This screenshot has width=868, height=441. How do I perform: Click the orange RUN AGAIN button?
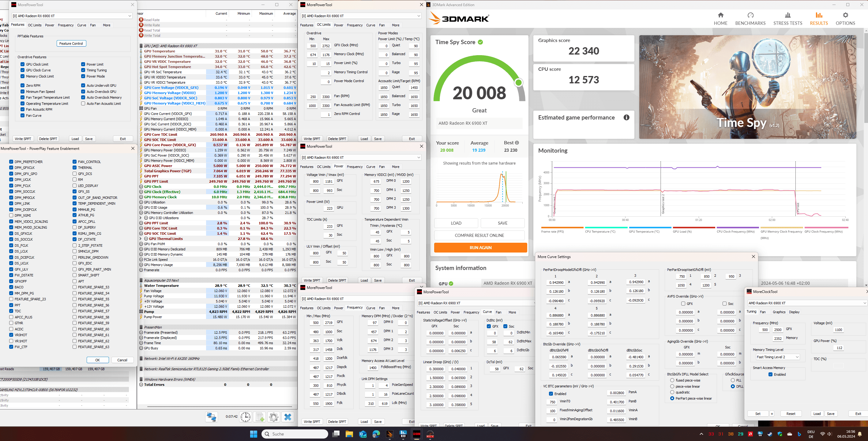tap(480, 248)
